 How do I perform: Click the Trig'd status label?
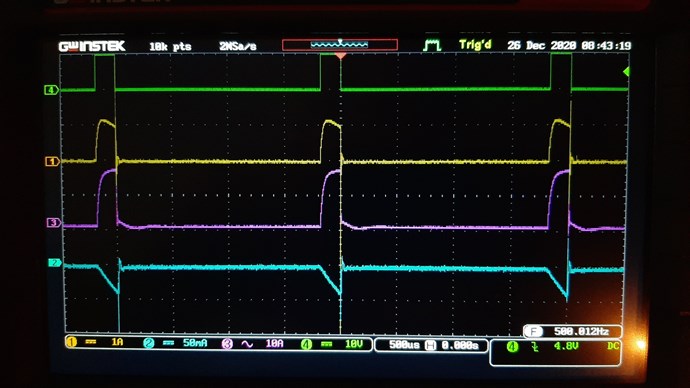point(475,44)
